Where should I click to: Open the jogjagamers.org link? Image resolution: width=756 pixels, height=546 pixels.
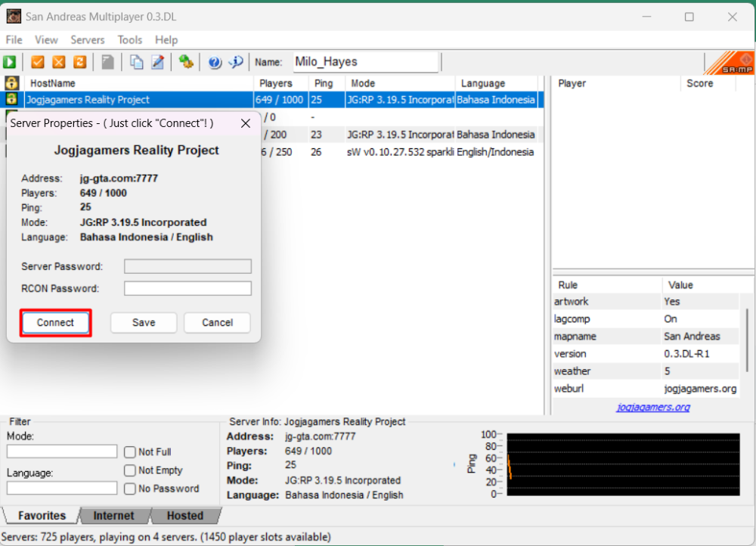[x=653, y=407]
